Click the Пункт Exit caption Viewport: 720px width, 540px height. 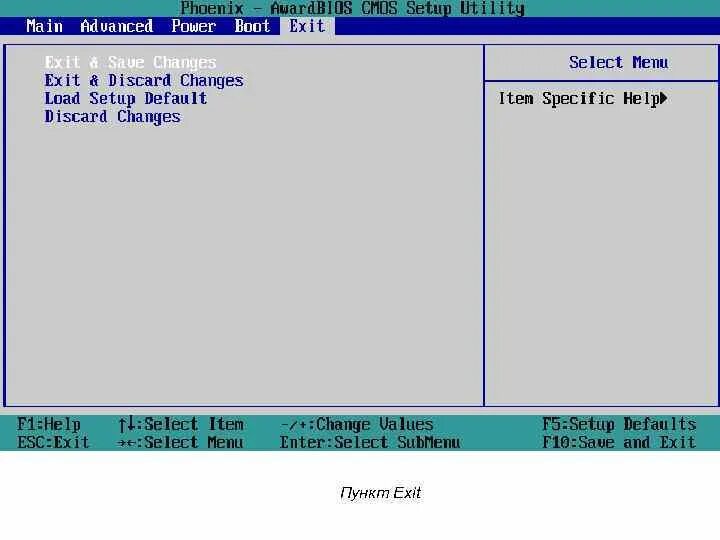coord(380,493)
